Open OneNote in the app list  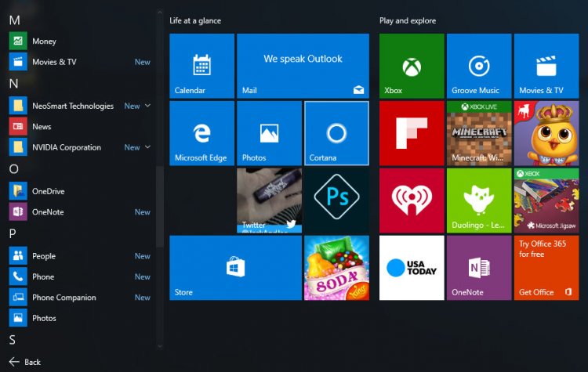coord(79,212)
